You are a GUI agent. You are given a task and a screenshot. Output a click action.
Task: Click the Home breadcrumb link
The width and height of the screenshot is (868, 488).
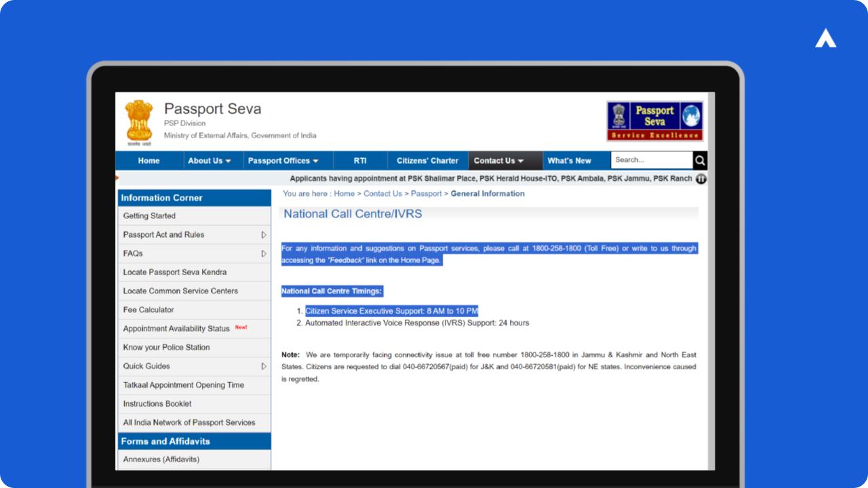click(x=344, y=194)
